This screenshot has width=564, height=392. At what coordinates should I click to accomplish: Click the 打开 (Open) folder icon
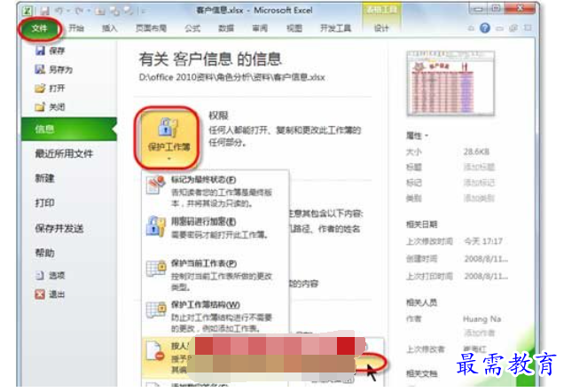coord(40,88)
